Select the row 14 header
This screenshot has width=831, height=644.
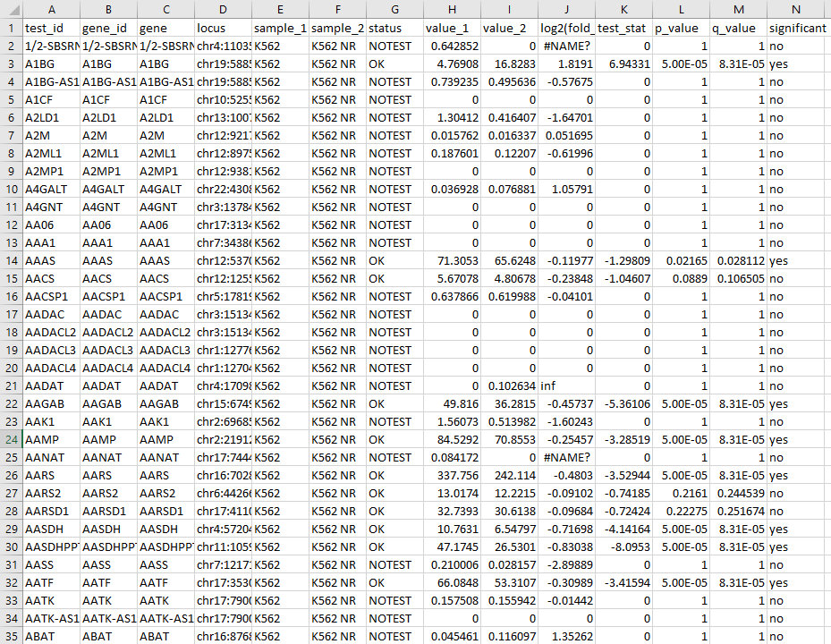click(x=11, y=260)
